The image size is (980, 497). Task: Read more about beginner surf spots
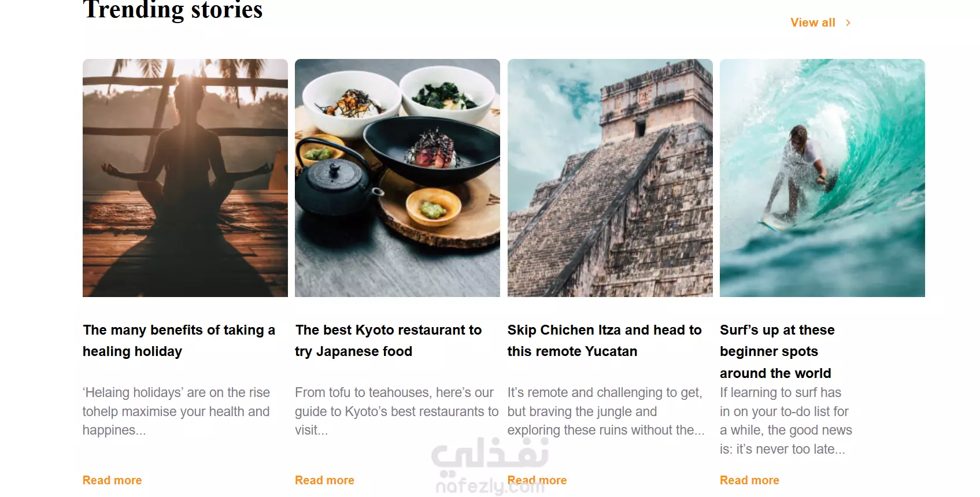[749, 480]
